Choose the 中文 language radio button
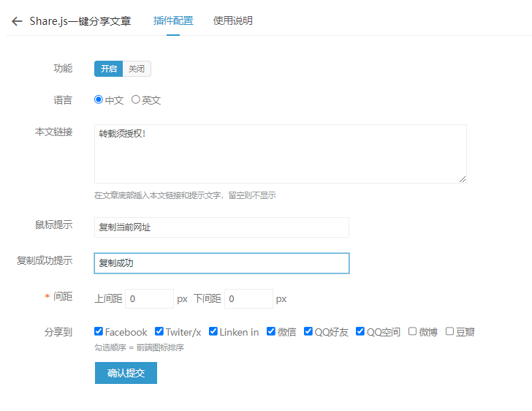532x411 pixels. click(x=99, y=99)
